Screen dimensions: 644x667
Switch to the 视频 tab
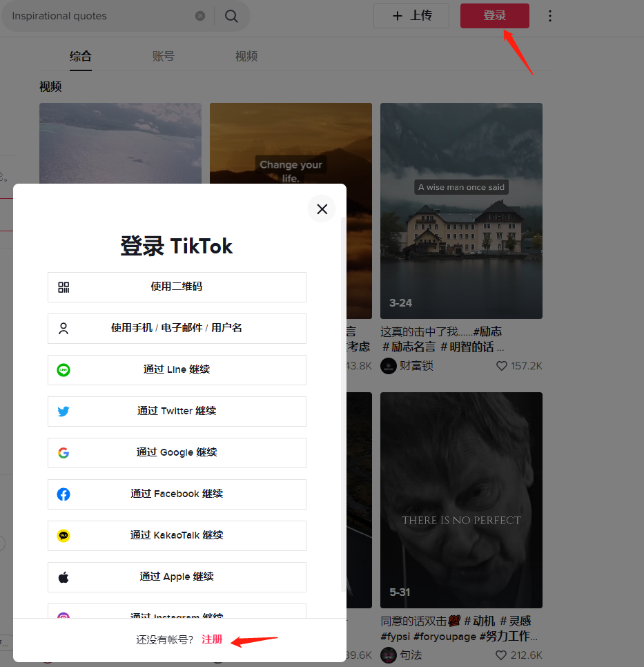pyautogui.click(x=246, y=57)
